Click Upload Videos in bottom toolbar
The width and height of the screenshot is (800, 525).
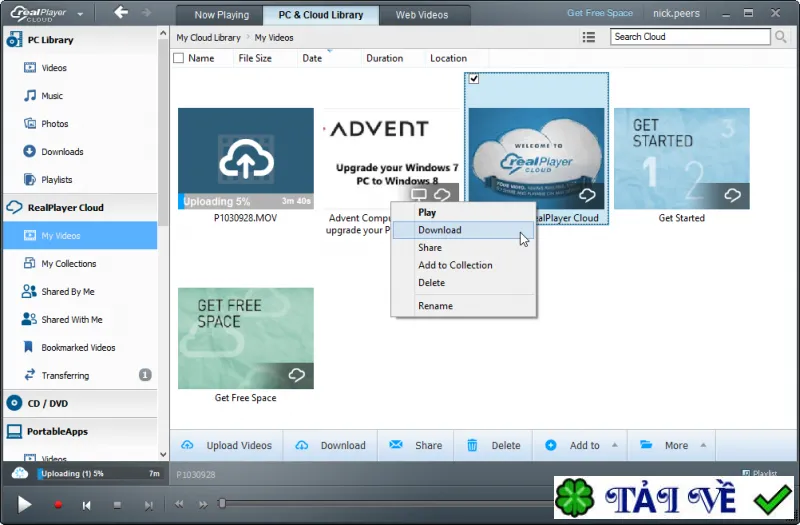pos(227,445)
